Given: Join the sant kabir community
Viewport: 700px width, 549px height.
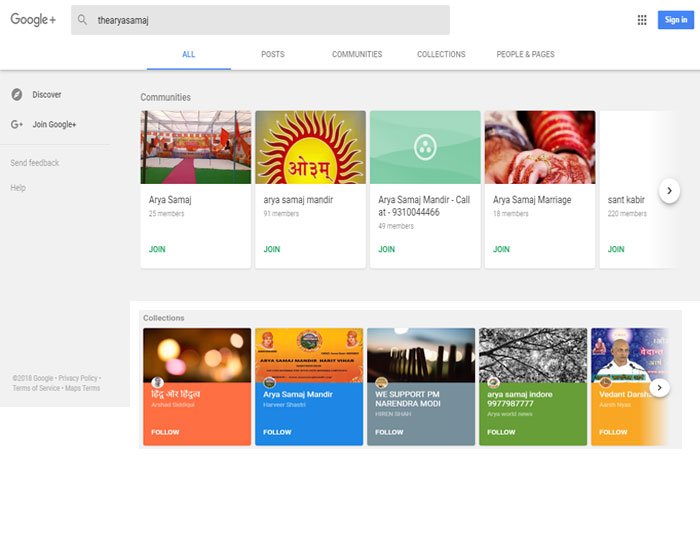Looking at the screenshot, I should (x=616, y=249).
